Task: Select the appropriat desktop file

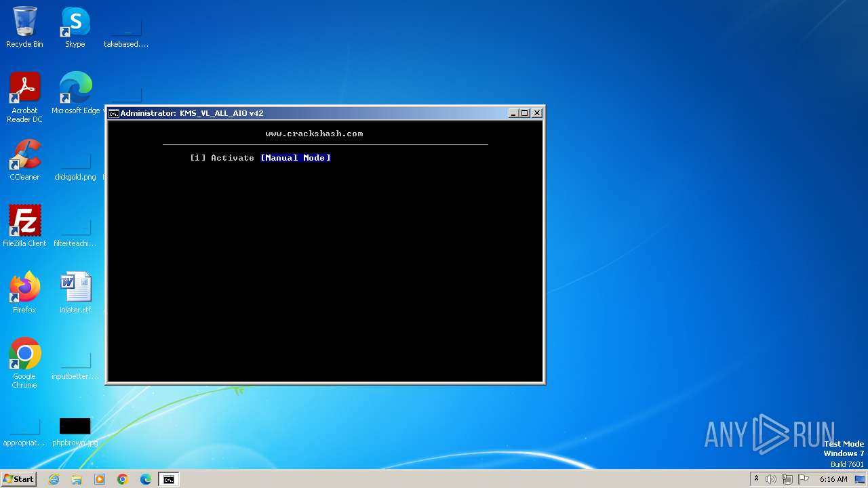Action: coord(24,433)
